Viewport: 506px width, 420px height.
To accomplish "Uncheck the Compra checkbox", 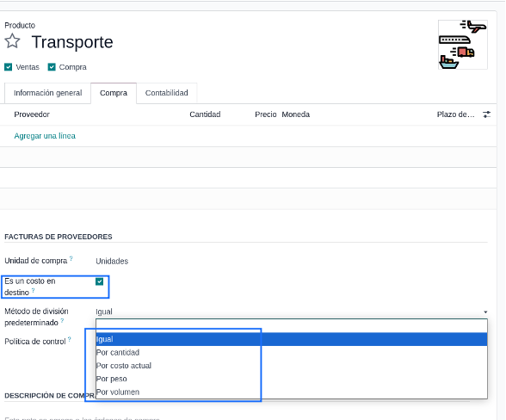I will 52,67.
